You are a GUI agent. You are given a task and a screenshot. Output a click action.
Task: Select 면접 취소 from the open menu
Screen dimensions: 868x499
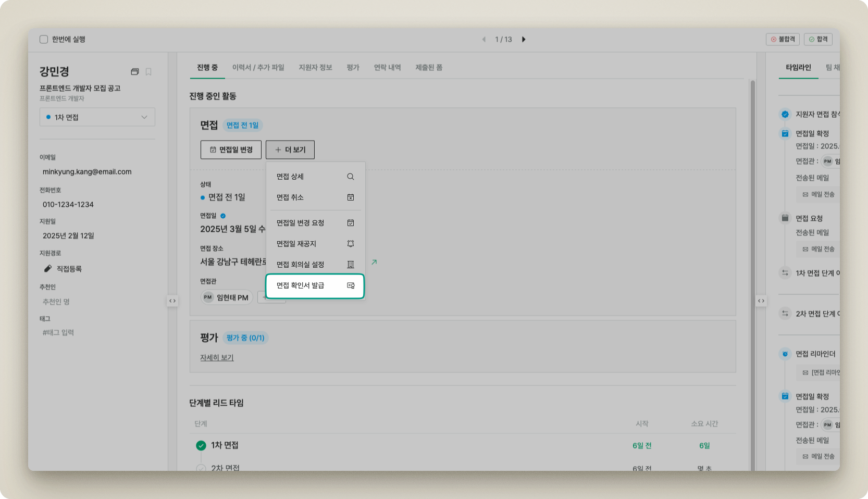290,197
